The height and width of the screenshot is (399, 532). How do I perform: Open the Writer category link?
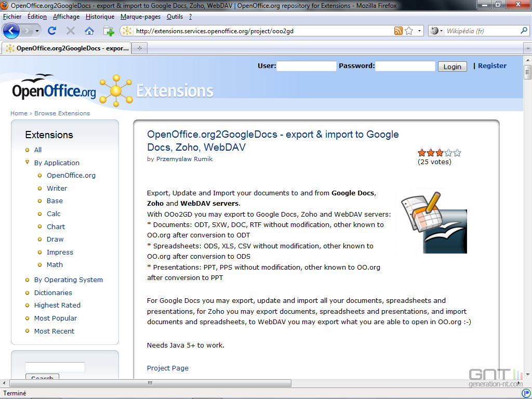click(57, 188)
